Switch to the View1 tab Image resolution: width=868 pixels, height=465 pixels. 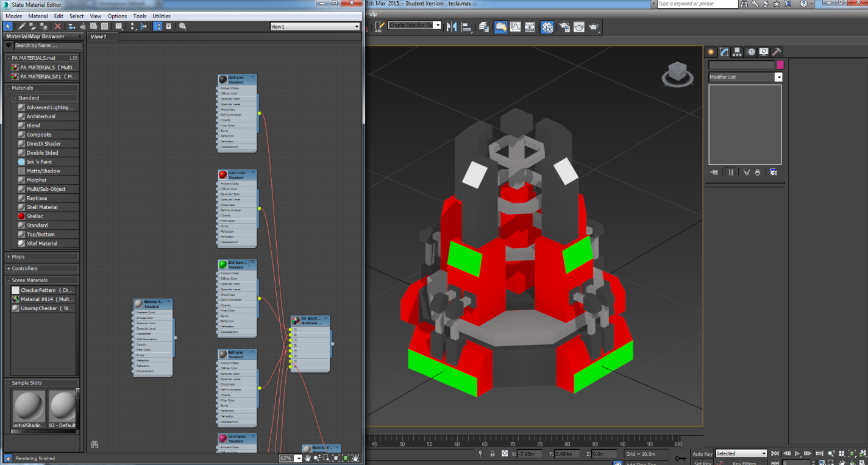pos(98,37)
